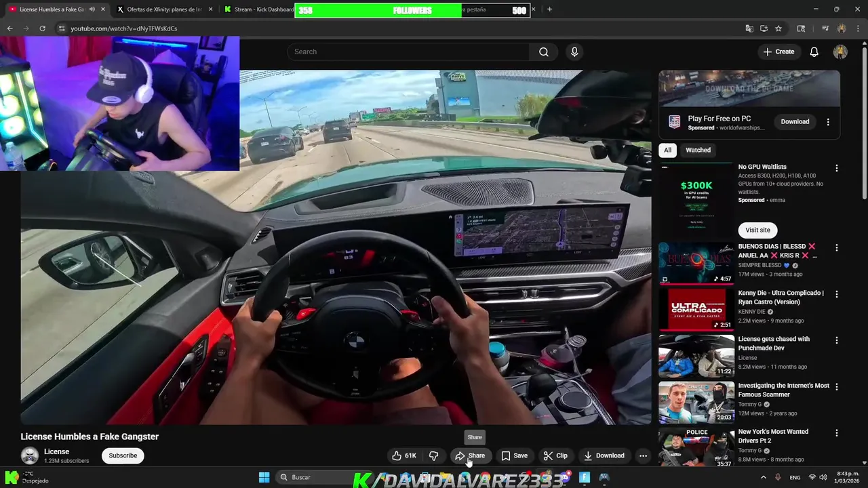The image size is (868, 488).
Task: Open a new browser tab
Action: [549, 9]
